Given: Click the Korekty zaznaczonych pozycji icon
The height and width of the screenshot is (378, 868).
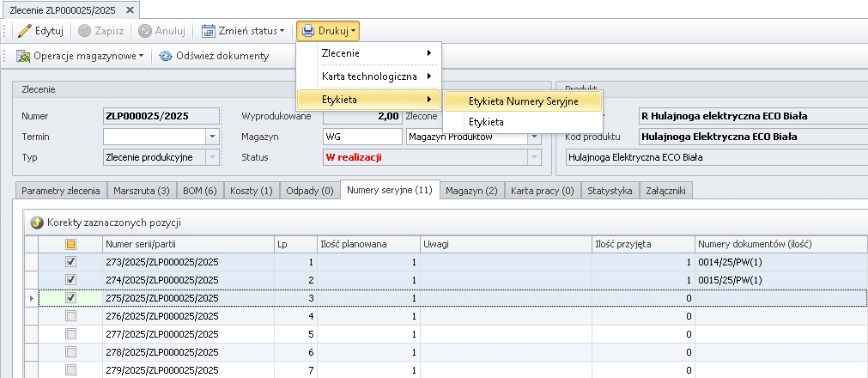Looking at the screenshot, I should [37, 223].
